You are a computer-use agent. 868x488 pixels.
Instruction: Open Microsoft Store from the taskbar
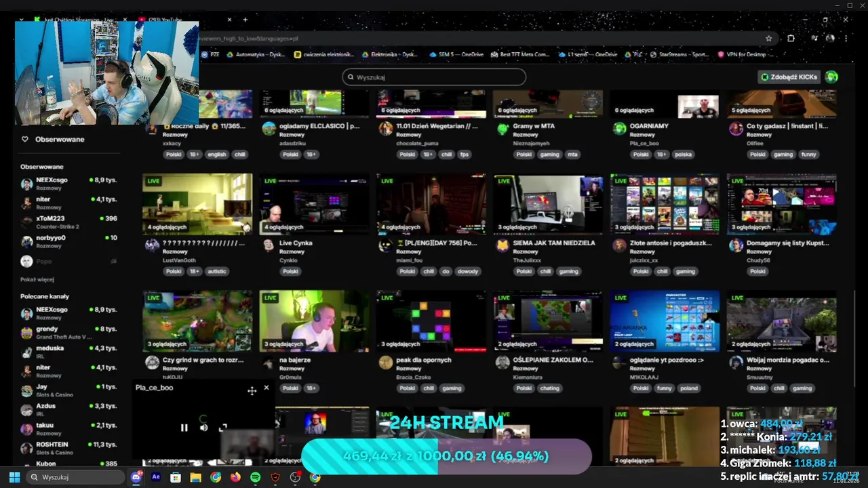tap(176, 477)
